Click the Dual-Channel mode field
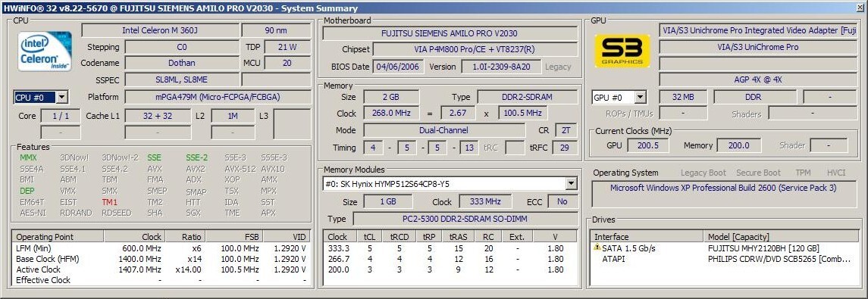The height and width of the screenshot is (299, 868). [443, 130]
